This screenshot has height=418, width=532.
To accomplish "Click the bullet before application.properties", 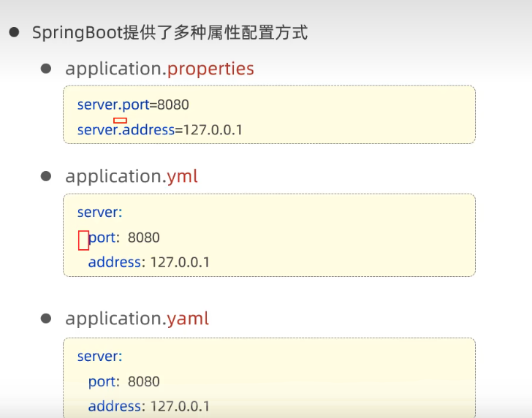I will point(46,69).
